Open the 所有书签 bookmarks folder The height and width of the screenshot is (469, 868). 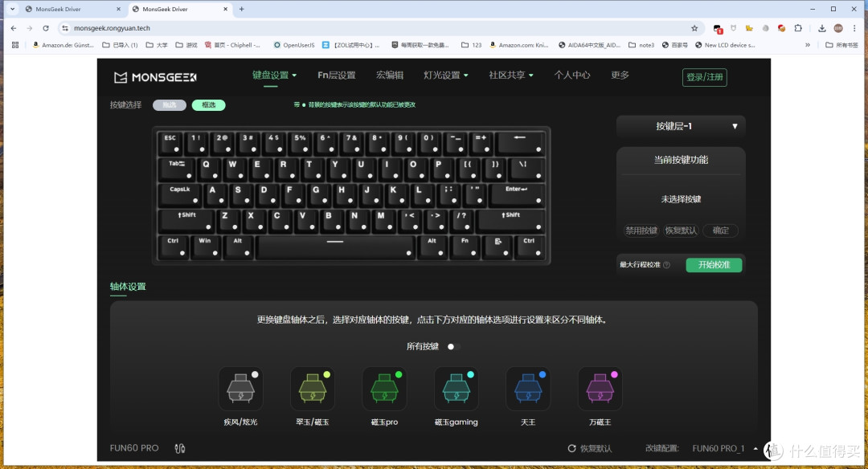click(841, 45)
